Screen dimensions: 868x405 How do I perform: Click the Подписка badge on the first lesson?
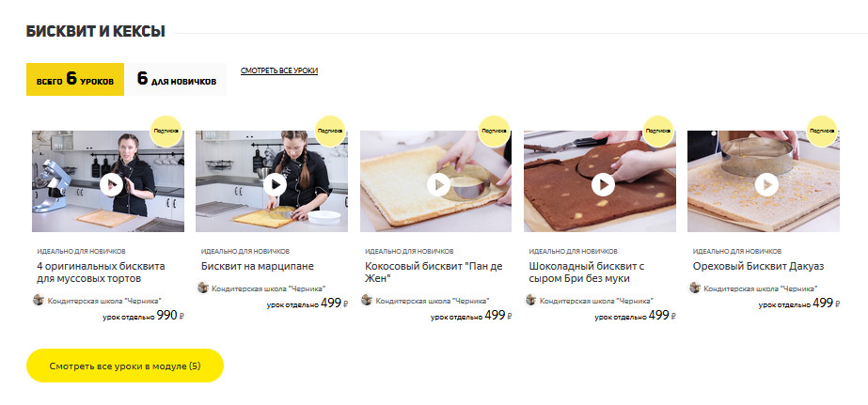click(166, 132)
